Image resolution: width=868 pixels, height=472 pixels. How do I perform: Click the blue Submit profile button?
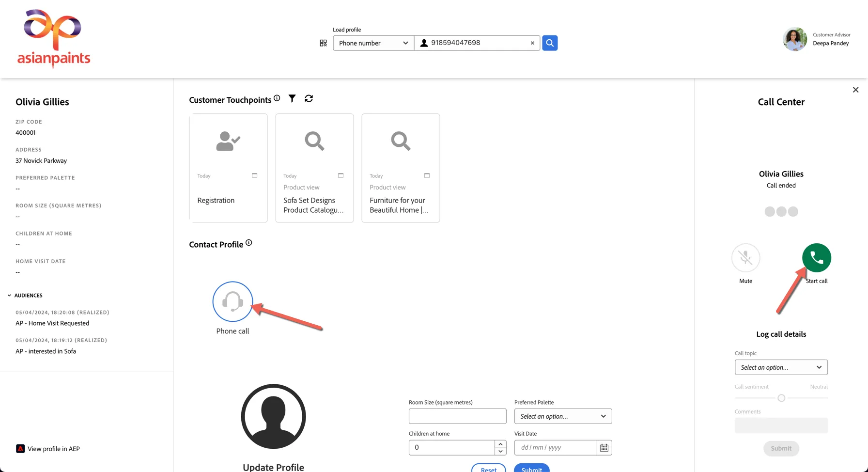(x=531, y=469)
